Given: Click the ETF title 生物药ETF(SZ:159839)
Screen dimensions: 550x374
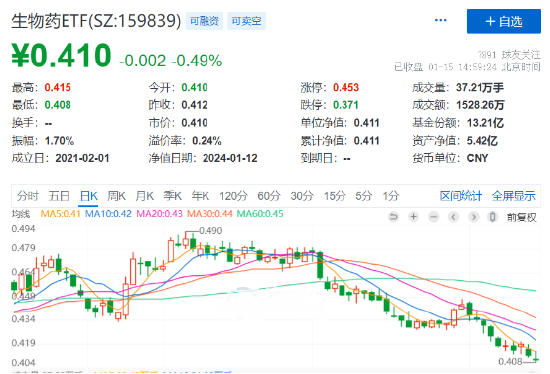Looking at the screenshot, I should click(x=96, y=21).
